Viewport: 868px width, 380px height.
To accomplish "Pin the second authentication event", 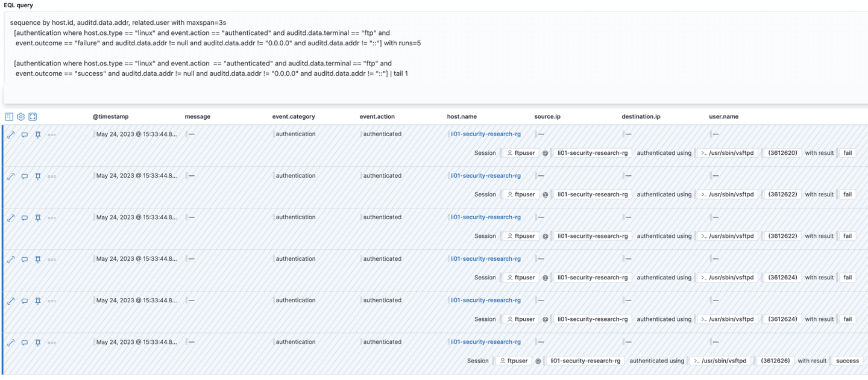I will coord(38,176).
